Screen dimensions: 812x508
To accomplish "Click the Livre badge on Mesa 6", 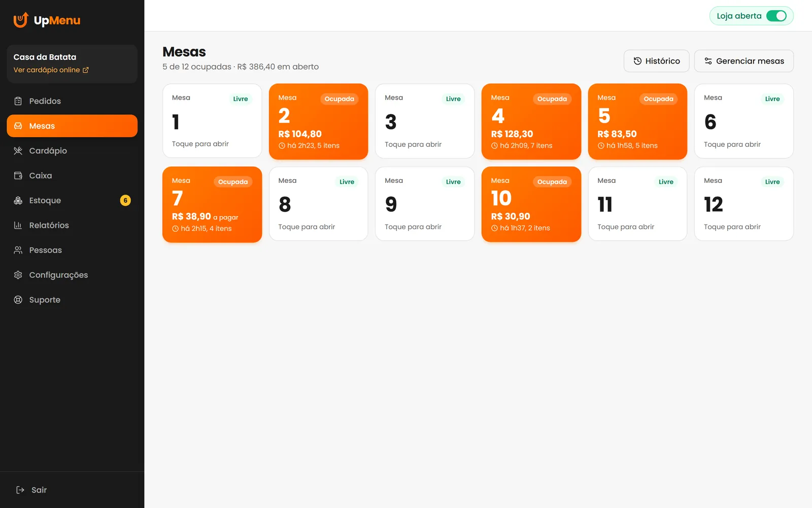I will (772, 99).
